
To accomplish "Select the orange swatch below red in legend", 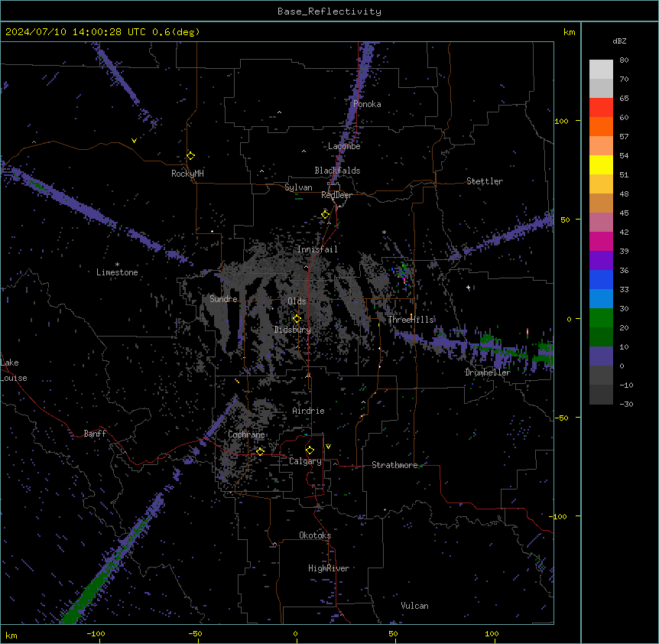I will [x=601, y=126].
